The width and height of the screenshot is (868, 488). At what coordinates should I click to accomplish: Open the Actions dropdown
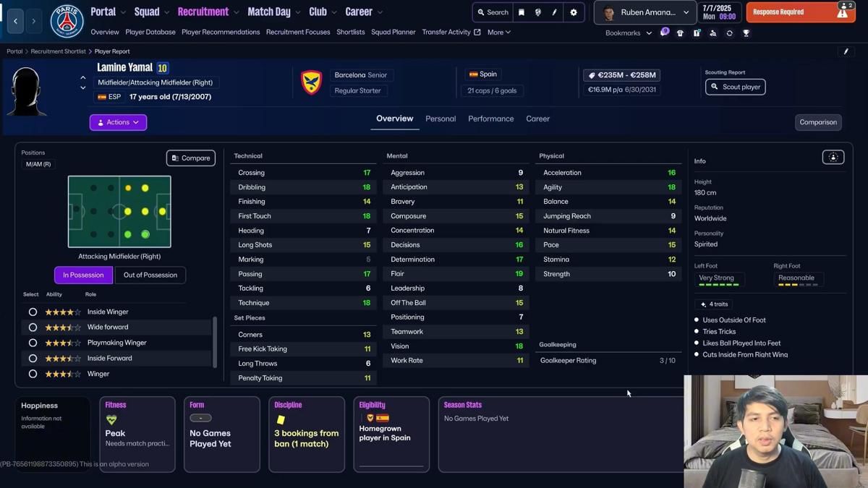click(117, 121)
